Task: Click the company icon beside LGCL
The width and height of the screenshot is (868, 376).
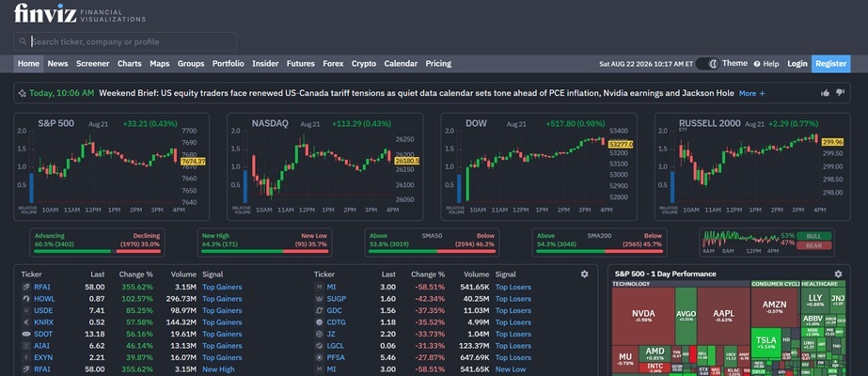Action: pyautogui.click(x=318, y=346)
